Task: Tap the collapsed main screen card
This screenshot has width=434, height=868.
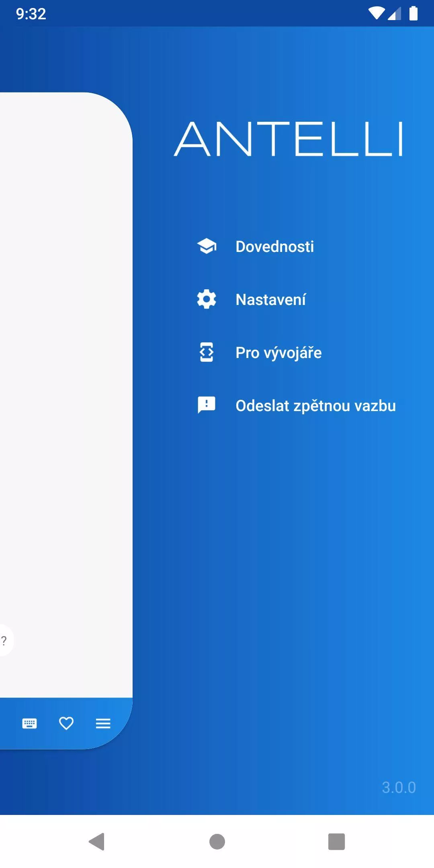Action: (66, 421)
